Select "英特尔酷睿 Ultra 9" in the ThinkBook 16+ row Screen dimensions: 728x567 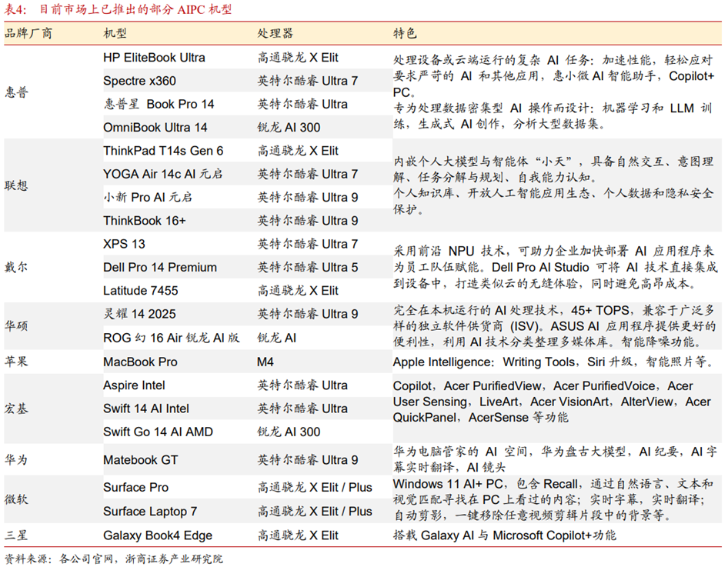pyautogui.click(x=308, y=220)
